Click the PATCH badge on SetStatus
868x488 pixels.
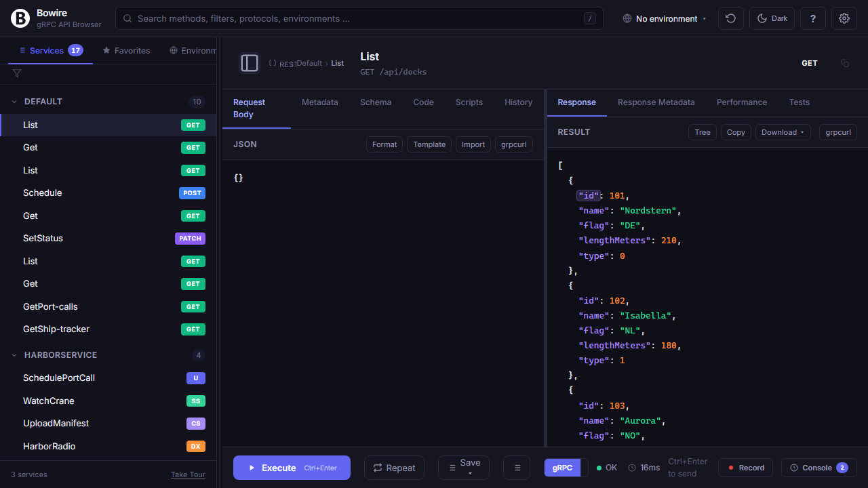(x=190, y=239)
